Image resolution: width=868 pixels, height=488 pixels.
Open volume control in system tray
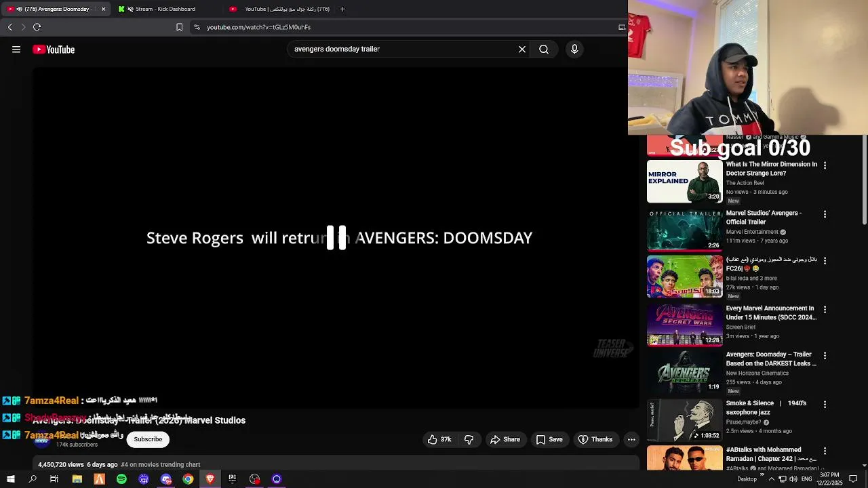click(x=793, y=479)
